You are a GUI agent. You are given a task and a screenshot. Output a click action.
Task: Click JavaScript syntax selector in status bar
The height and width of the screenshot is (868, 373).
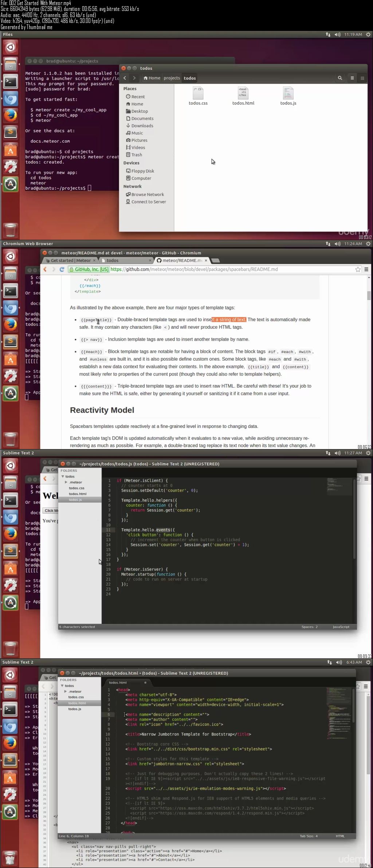coord(341,627)
